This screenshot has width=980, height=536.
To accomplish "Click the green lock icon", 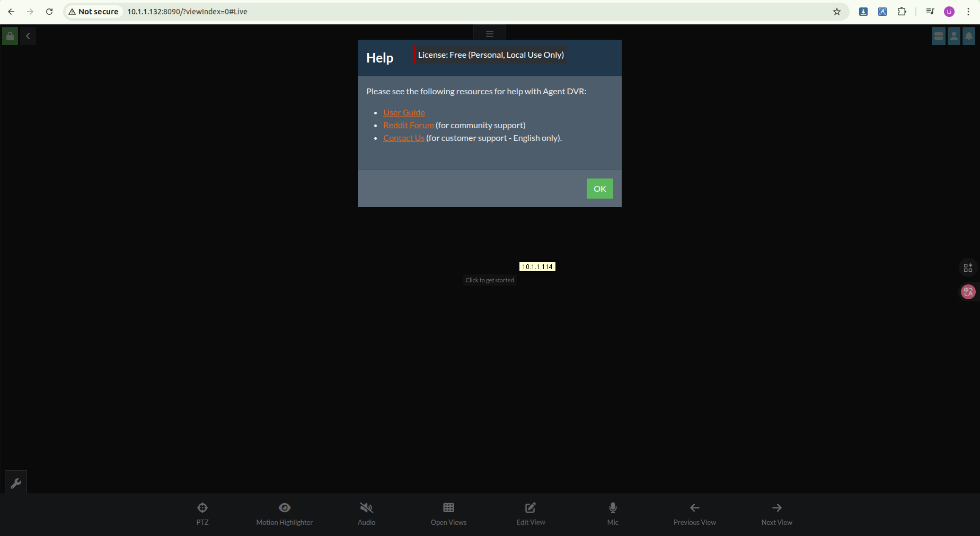I will (10, 36).
